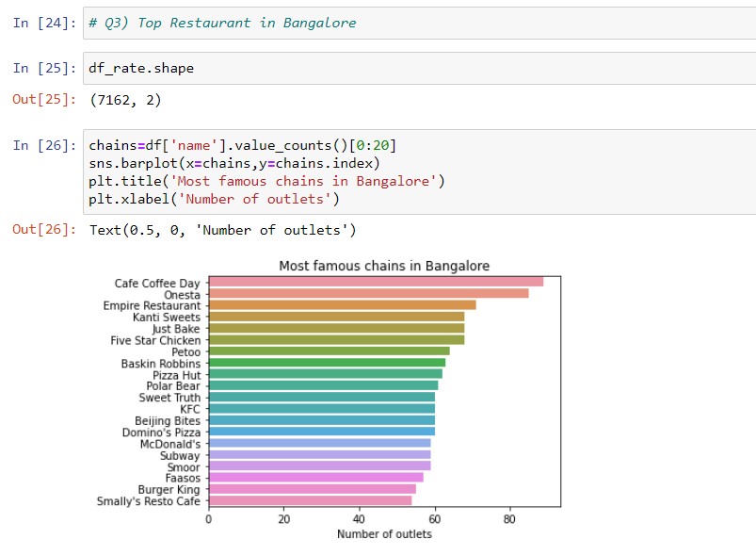Screen dimensions: 756x555
Task: Click the Burger King axis label
Action: (169, 490)
